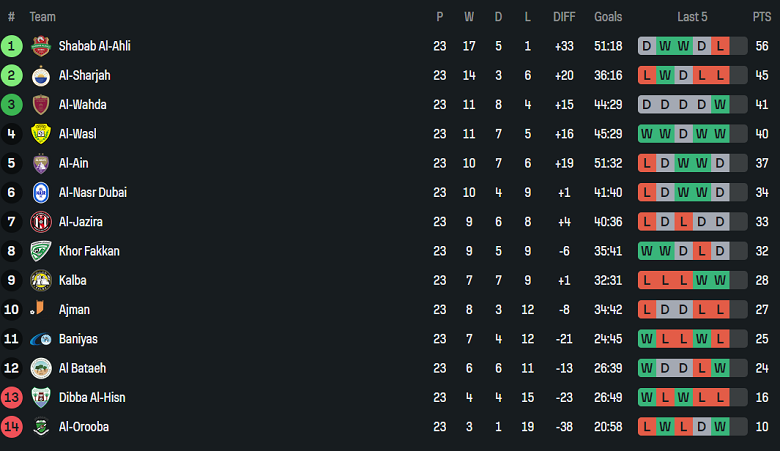Click the Goals column header

tap(608, 17)
